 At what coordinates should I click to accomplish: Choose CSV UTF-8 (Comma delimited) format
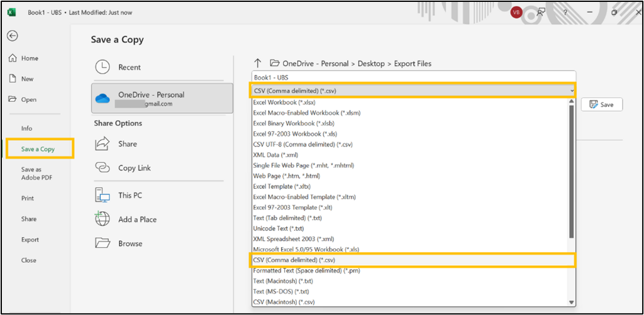[x=410, y=144]
